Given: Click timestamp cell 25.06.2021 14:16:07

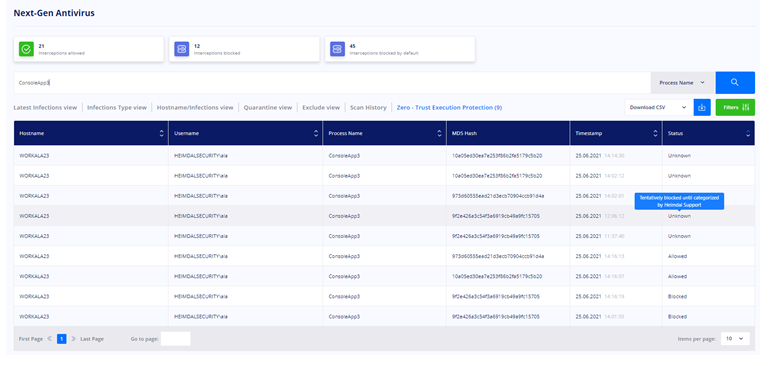Looking at the screenshot, I should coord(600,276).
